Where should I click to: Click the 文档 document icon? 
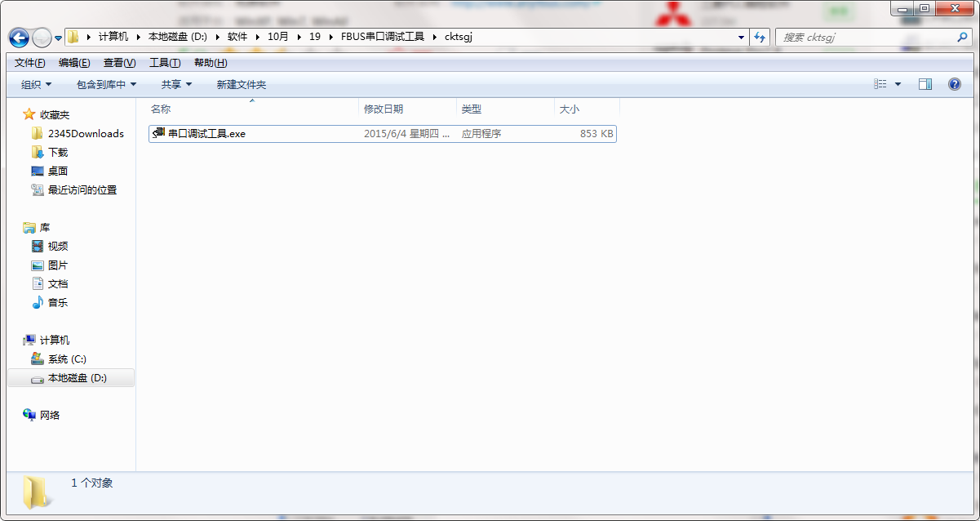tap(37, 283)
